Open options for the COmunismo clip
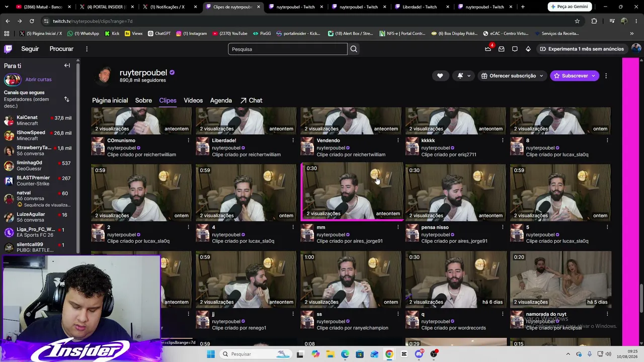 tap(188, 141)
